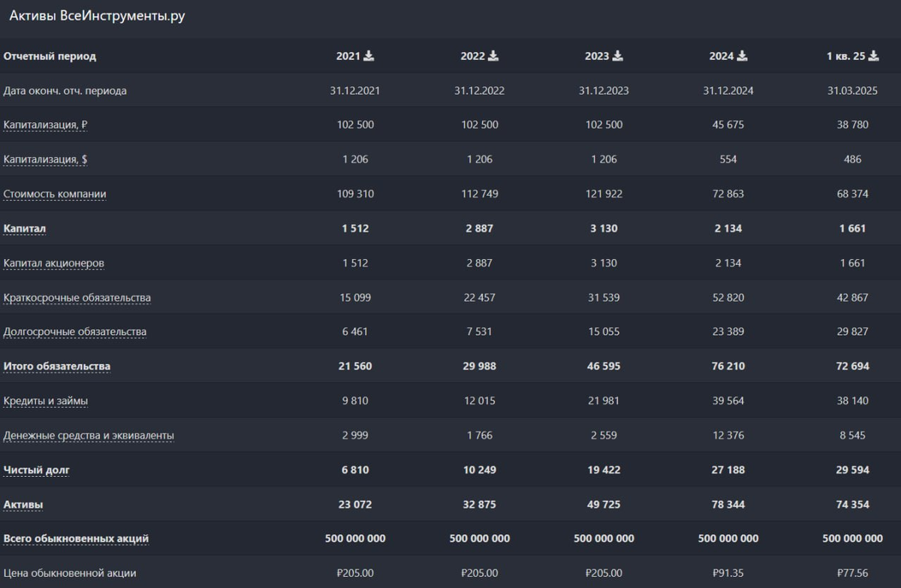The width and height of the screenshot is (901, 588).
Task: Select the Капитал акционеров label
Action: coord(53,264)
